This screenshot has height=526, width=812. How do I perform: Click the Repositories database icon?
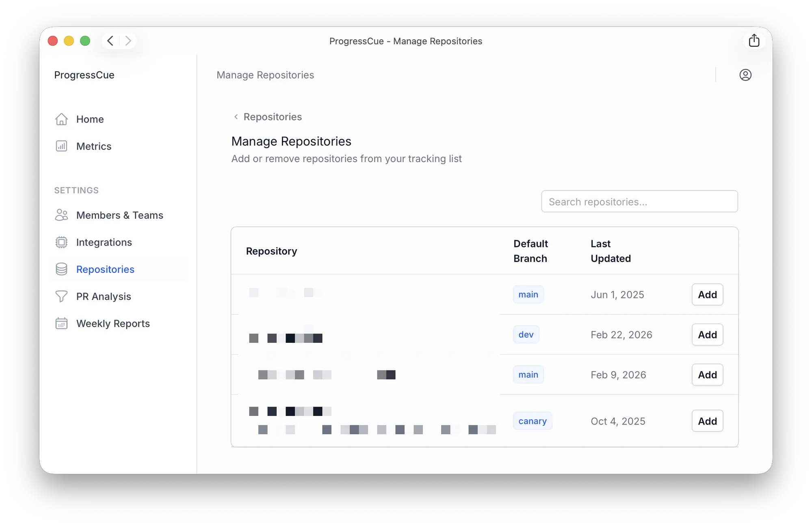(61, 269)
